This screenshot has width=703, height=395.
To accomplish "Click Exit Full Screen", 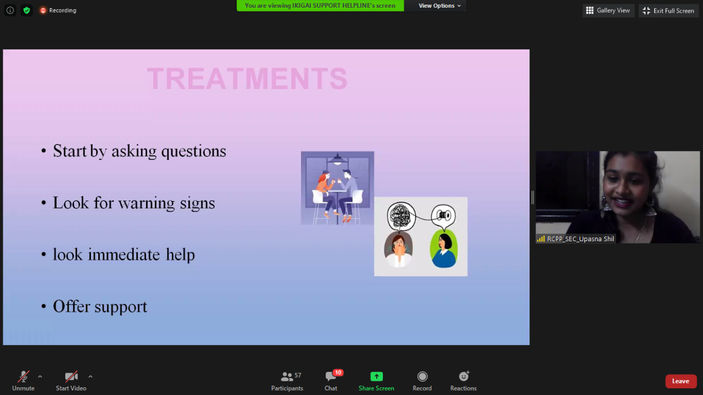I will tap(668, 10).
